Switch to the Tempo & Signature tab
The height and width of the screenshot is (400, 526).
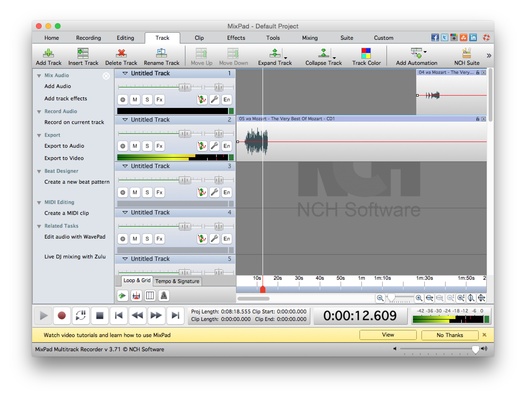177,281
